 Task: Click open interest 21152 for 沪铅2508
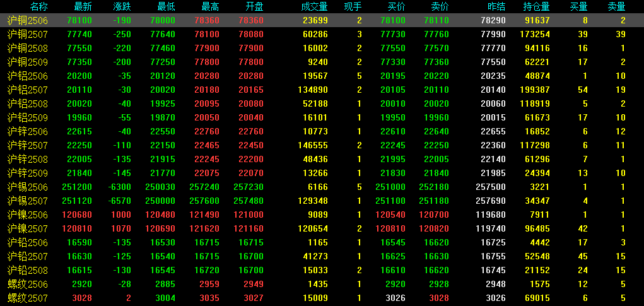click(x=537, y=270)
